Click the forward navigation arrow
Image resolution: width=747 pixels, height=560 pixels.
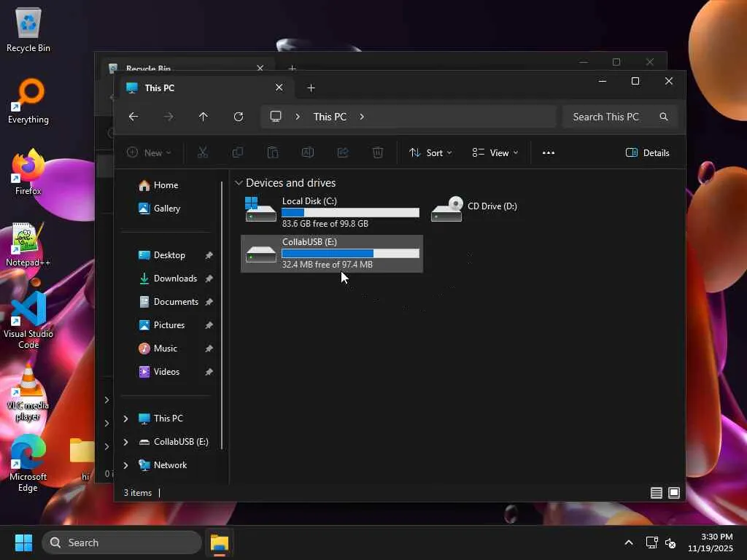coord(169,117)
